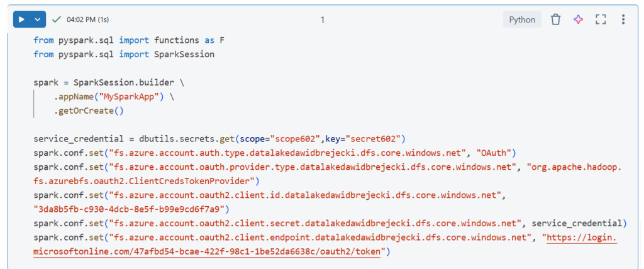
Task: Run the notebook cell with play button
Action: [x=21, y=19]
